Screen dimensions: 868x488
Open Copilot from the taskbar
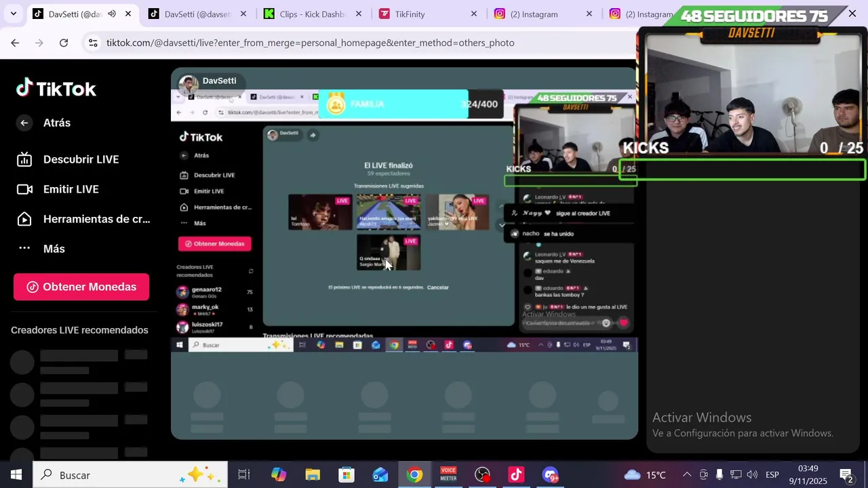279,474
